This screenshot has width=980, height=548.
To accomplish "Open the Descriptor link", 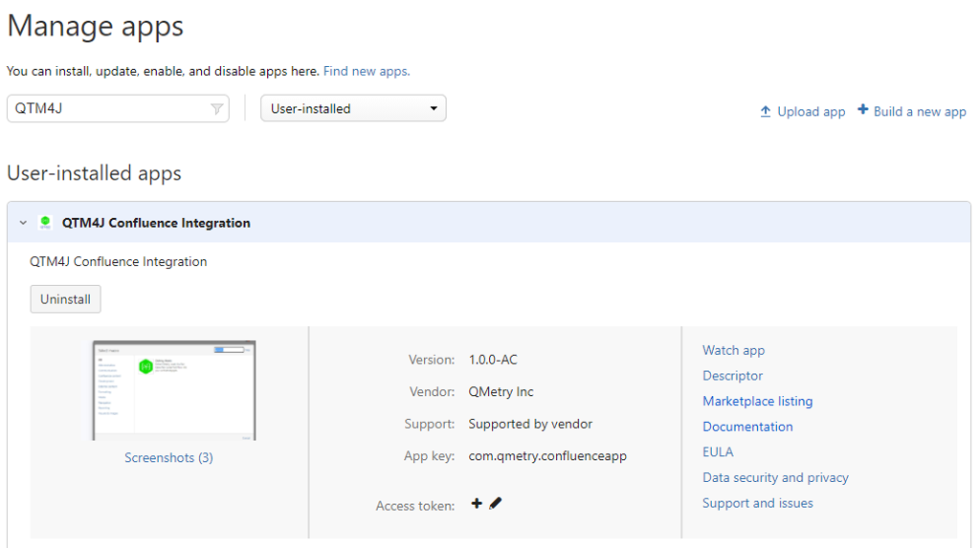I will coord(732,376).
